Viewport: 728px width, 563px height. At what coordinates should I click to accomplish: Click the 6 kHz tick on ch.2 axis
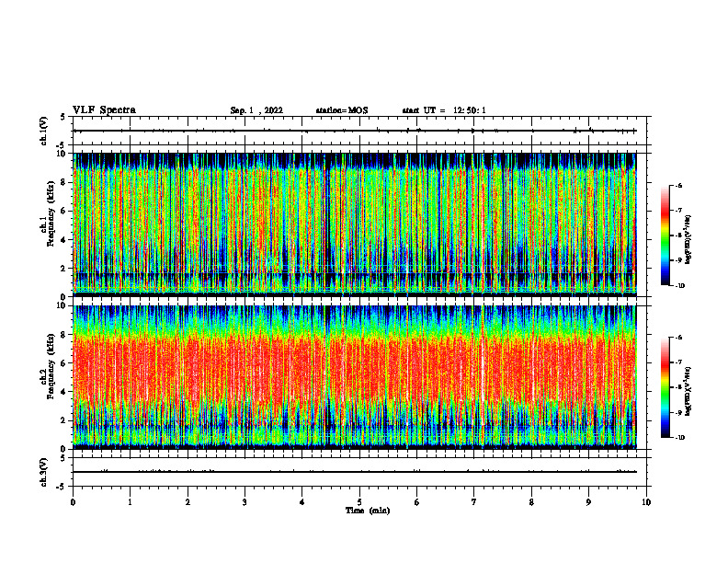point(64,363)
